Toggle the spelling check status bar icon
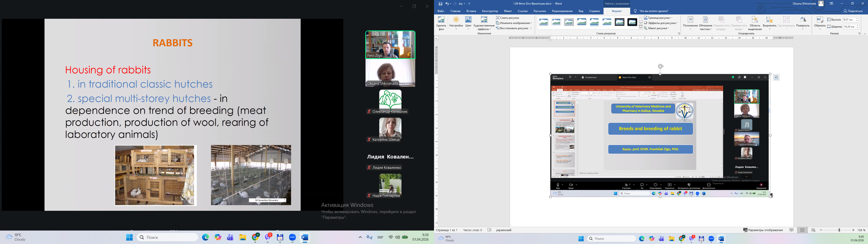 click(489, 230)
